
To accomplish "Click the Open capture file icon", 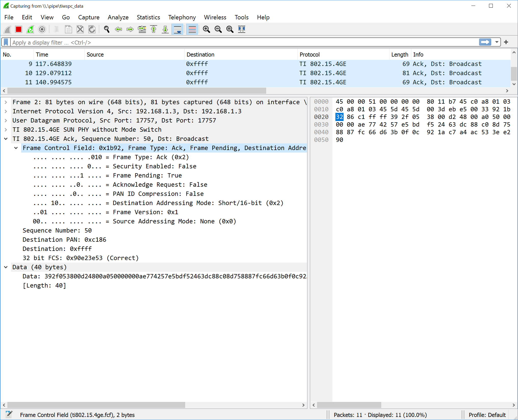I will tap(56, 30).
